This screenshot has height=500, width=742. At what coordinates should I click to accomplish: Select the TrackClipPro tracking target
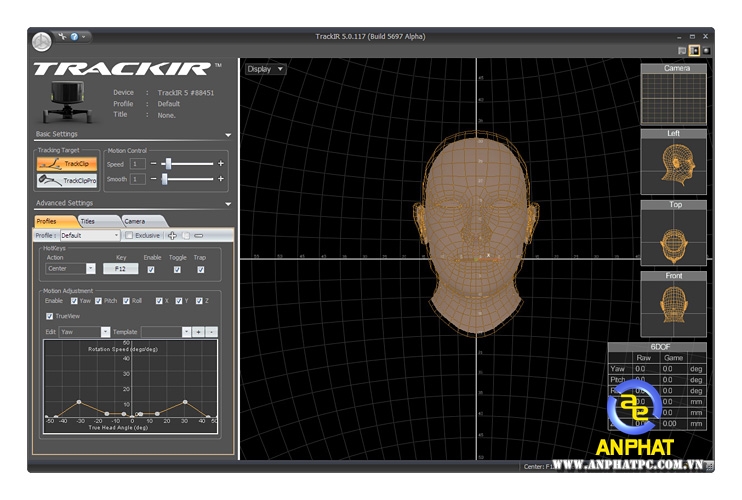click(x=67, y=180)
